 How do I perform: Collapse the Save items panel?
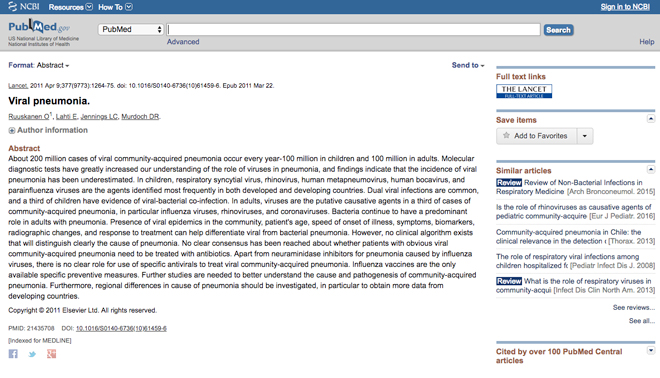coord(651,119)
